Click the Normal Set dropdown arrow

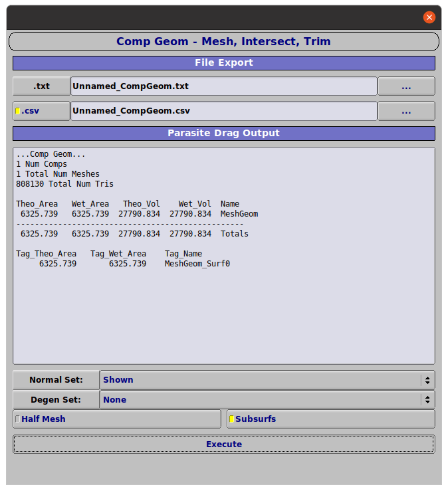[x=427, y=380]
